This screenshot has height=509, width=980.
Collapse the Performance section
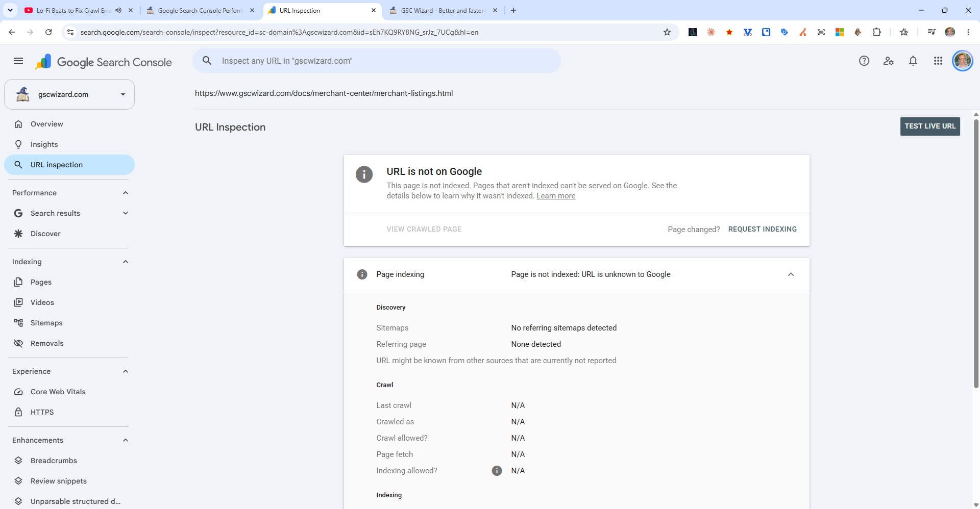[126, 193]
